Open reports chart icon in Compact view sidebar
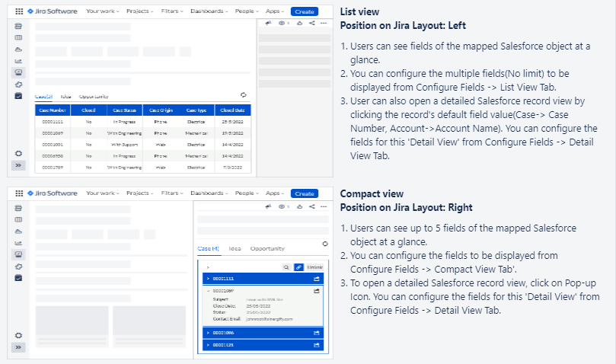 point(18,243)
